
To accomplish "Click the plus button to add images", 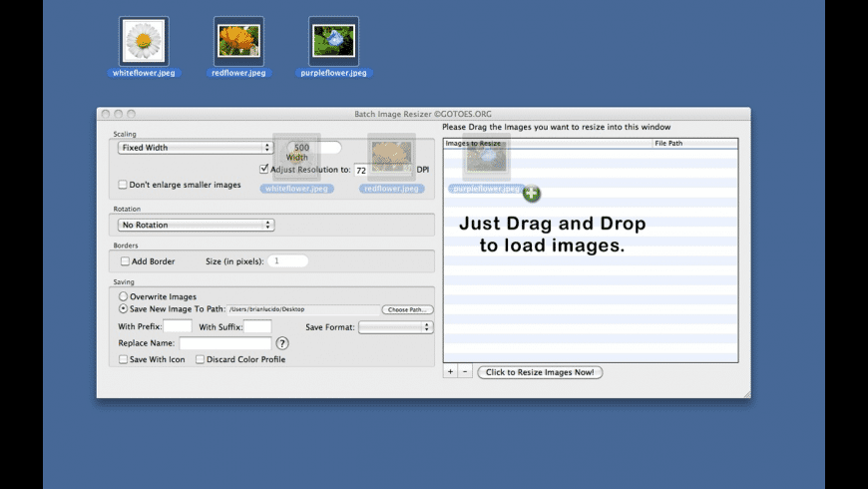I will [x=450, y=372].
